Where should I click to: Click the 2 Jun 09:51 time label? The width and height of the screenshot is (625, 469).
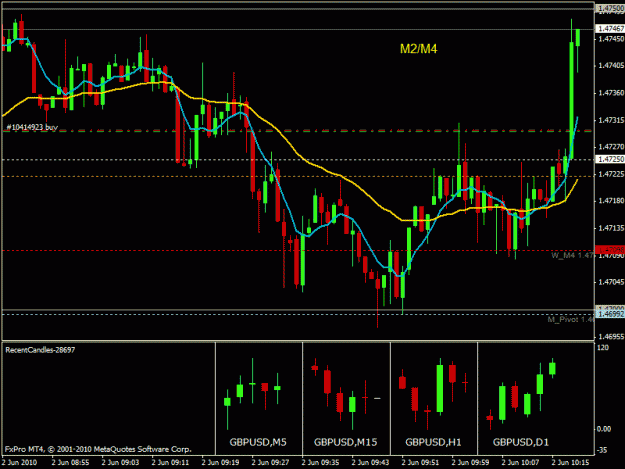tap(420, 462)
